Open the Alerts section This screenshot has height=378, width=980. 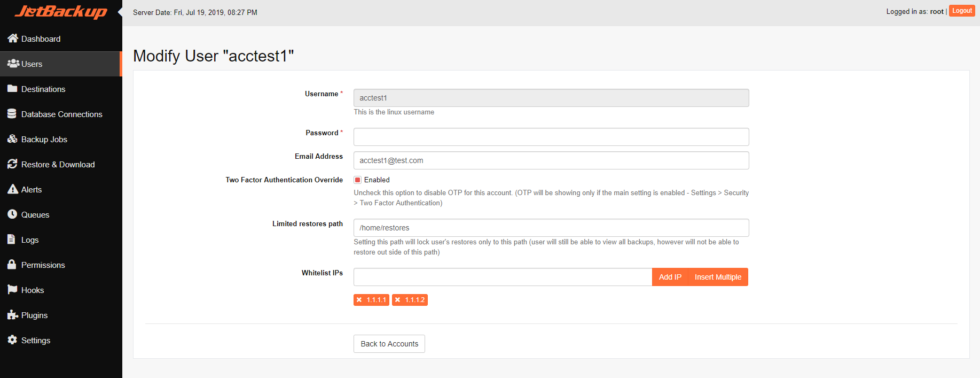point(61,189)
